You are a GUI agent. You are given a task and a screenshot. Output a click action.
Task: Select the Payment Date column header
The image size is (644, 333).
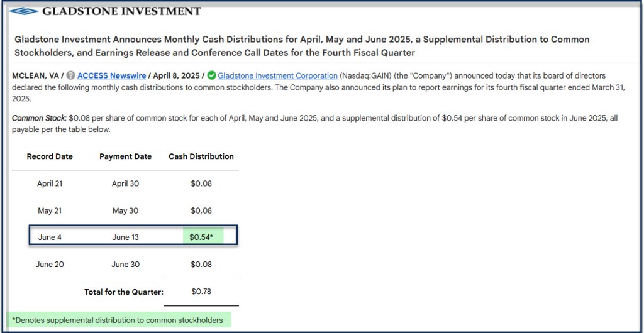click(x=125, y=156)
